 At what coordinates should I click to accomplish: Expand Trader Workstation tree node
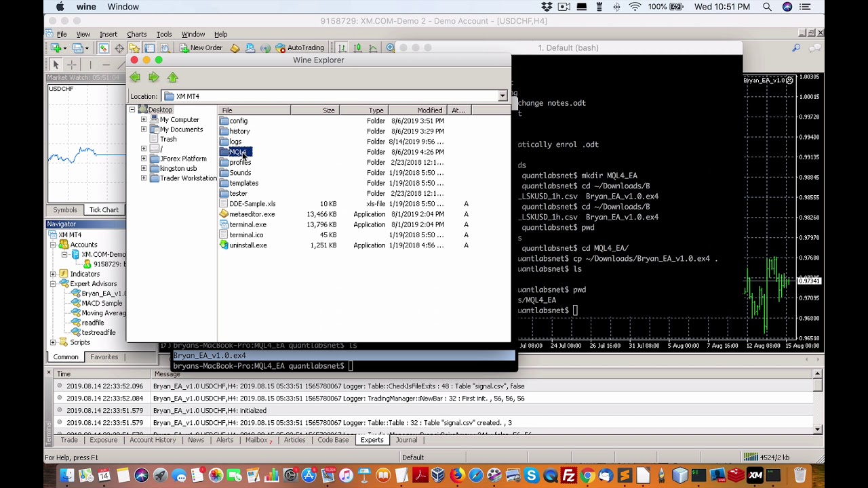tap(144, 178)
